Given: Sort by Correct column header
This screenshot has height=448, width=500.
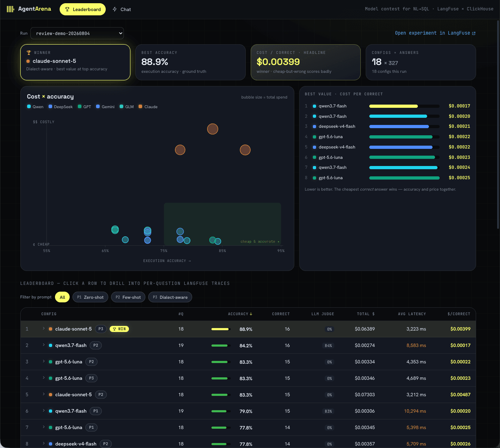Looking at the screenshot, I should (281, 314).
